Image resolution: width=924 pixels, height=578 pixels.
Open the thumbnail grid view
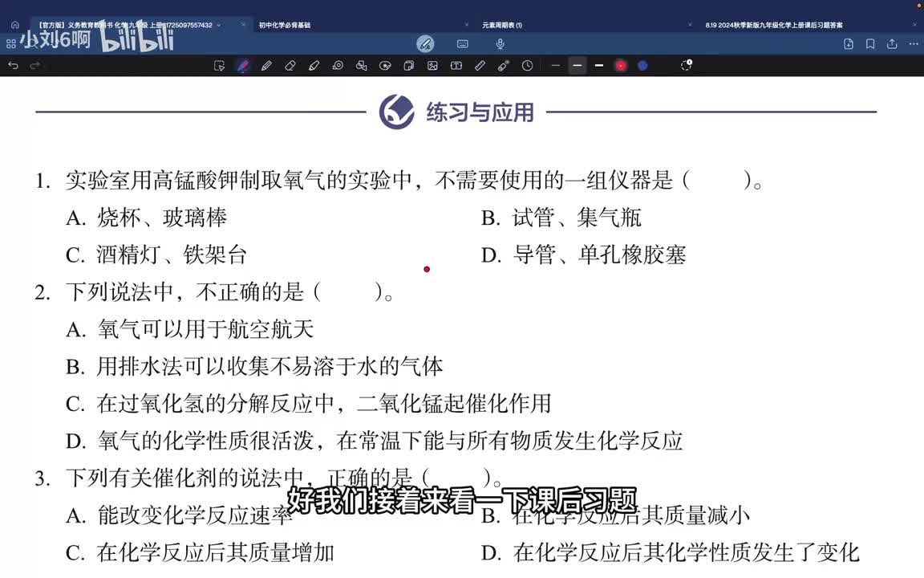[x=10, y=44]
